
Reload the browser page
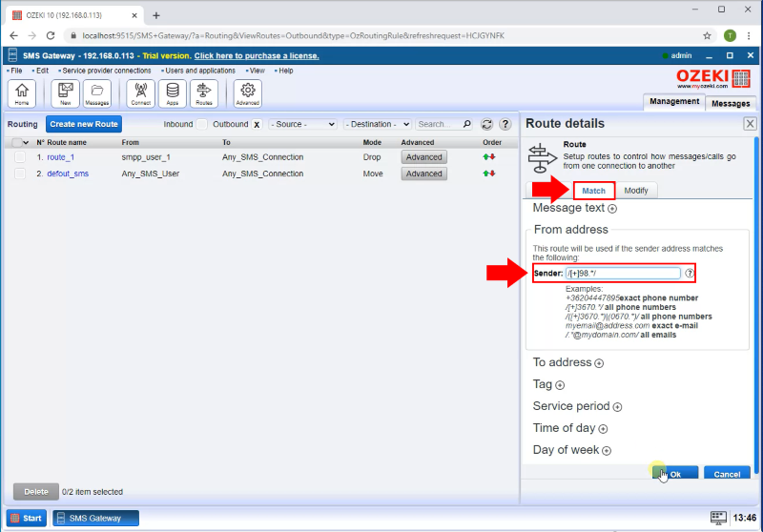51,35
